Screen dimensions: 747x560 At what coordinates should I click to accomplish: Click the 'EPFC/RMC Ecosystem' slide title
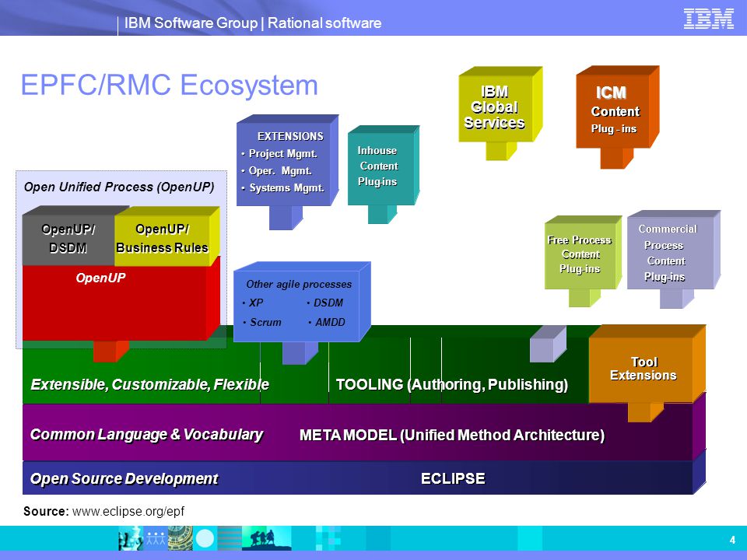click(x=169, y=86)
